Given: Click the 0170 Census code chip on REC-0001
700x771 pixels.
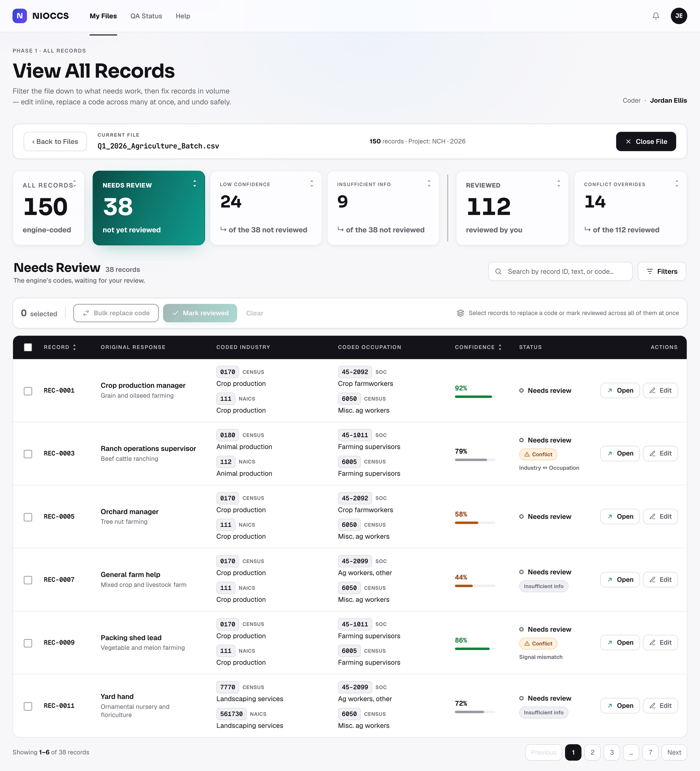Looking at the screenshot, I should [x=228, y=372].
